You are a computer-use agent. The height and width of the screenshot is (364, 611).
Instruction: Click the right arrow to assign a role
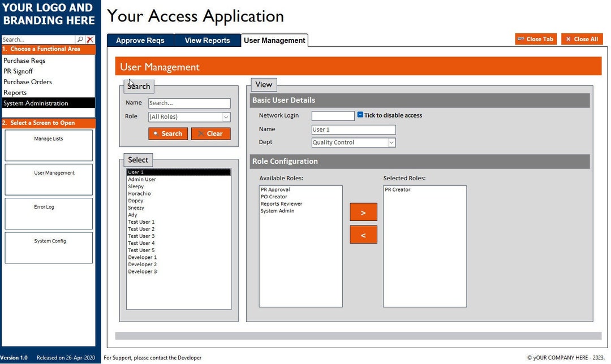(363, 211)
